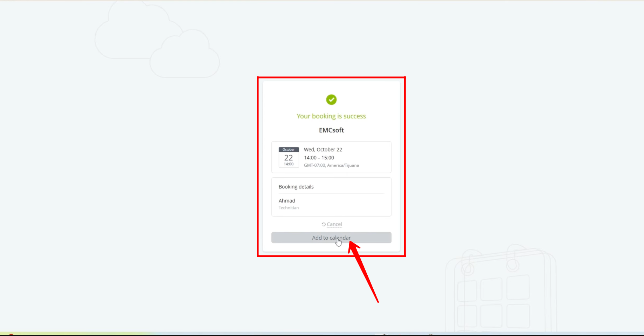Click the October header on the date icon
Screen dimensions: 644x336
(289, 150)
